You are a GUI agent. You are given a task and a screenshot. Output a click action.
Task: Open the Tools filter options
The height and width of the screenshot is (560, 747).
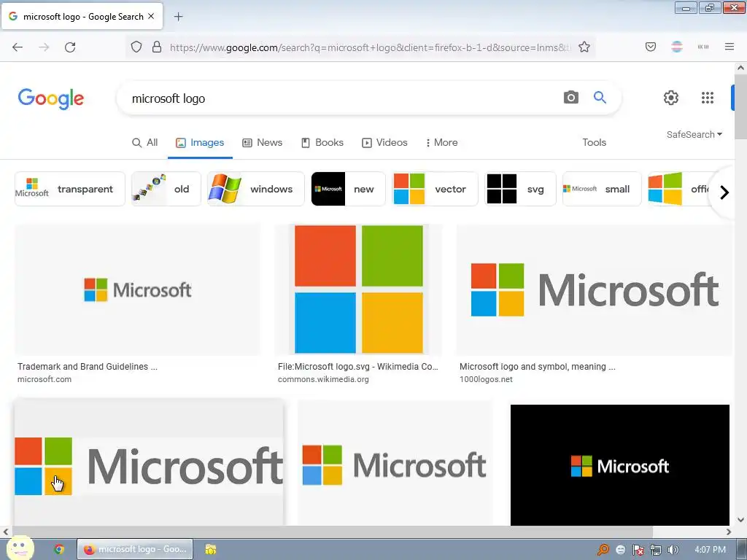[594, 142]
